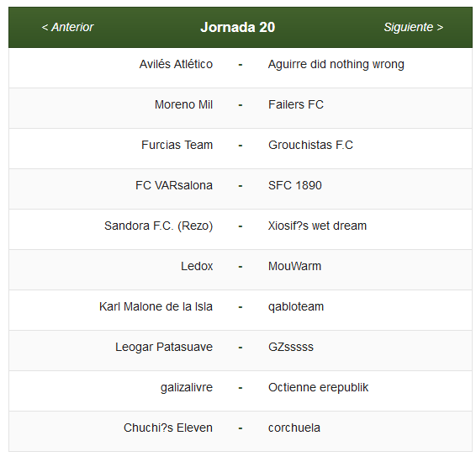
Task: Open Octienne erepublik team
Action: pyautogui.click(x=318, y=388)
